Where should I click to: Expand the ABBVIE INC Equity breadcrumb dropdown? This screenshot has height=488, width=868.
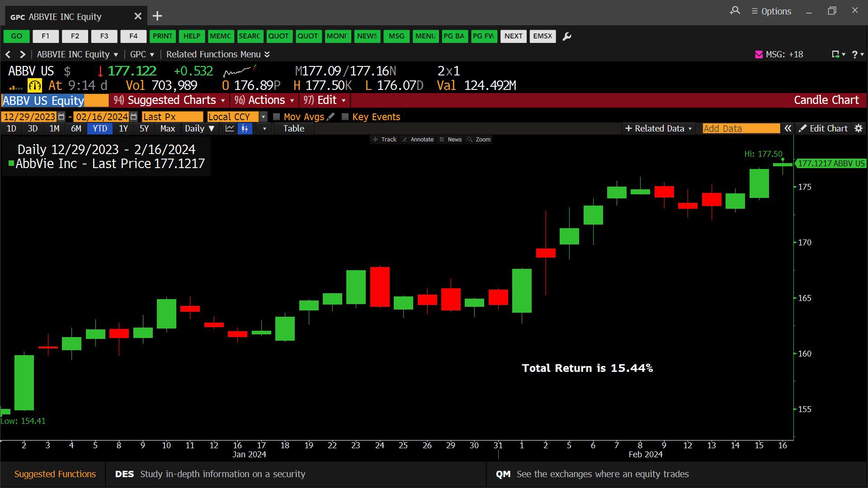coord(77,54)
